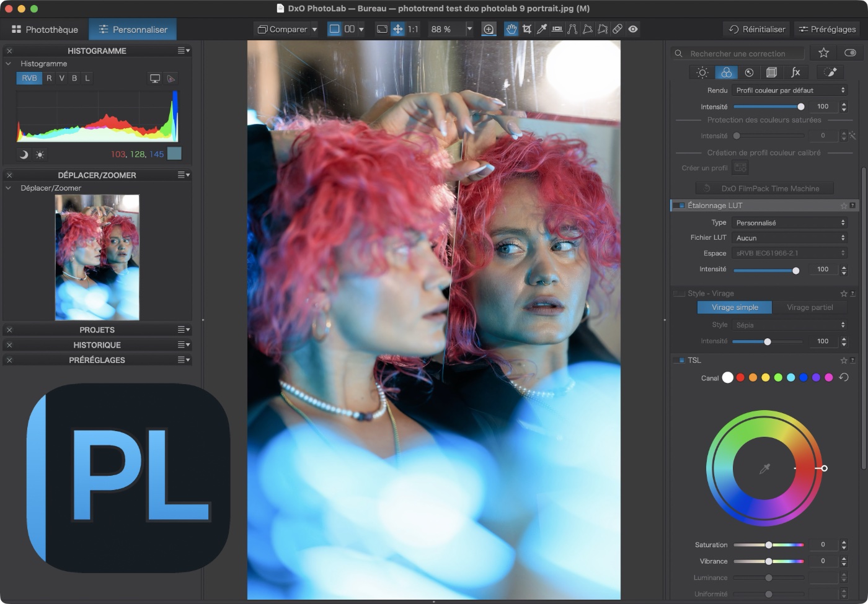
Task: Switch to the Photothèque tab
Action: point(45,29)
